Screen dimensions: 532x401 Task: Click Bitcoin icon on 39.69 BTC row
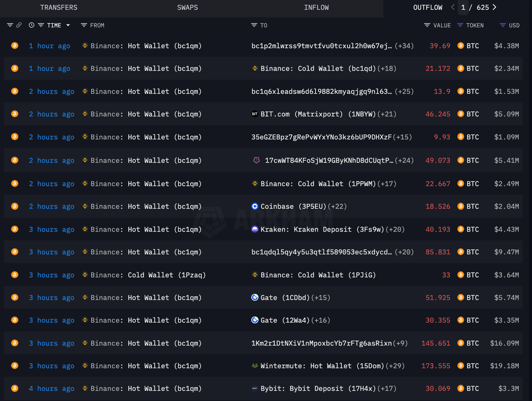[15, 45]
